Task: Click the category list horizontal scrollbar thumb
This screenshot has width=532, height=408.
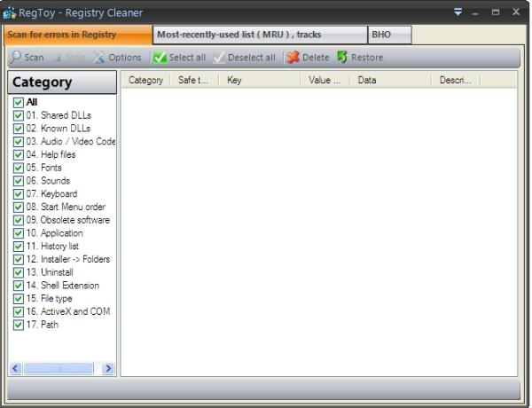Action: point(59,368)
